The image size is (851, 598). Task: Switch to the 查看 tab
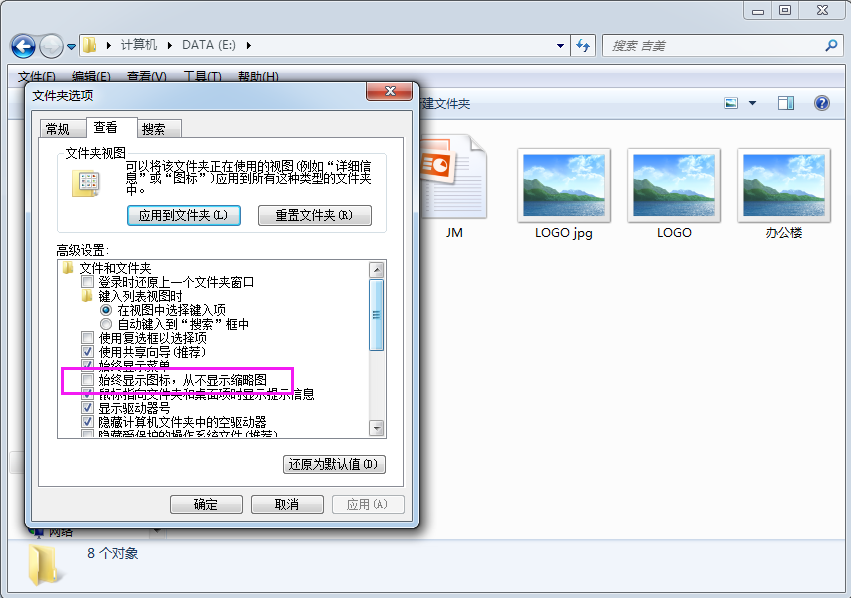pos(111,128)
